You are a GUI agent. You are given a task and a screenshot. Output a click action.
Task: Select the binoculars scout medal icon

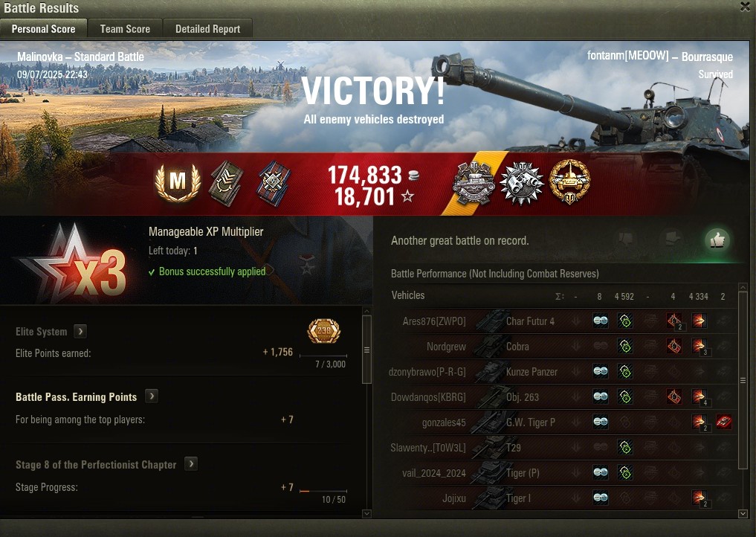pyautogui.click(x=522, y=182)
